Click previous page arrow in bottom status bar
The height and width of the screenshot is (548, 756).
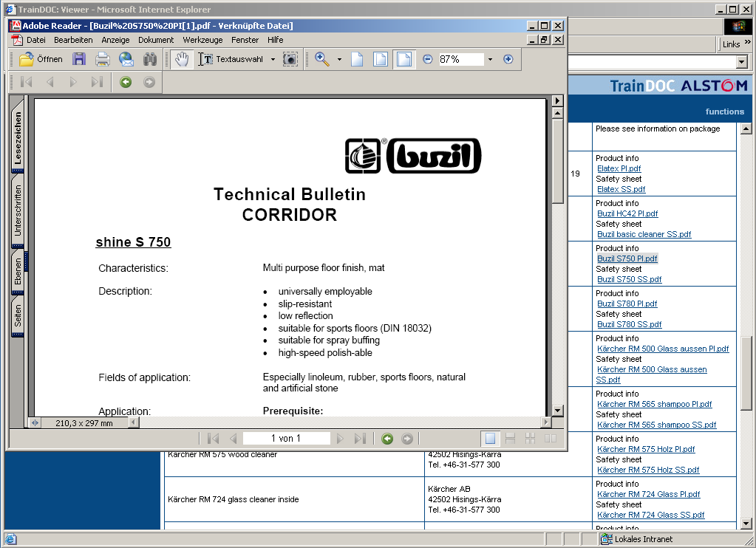coord(234,439)
